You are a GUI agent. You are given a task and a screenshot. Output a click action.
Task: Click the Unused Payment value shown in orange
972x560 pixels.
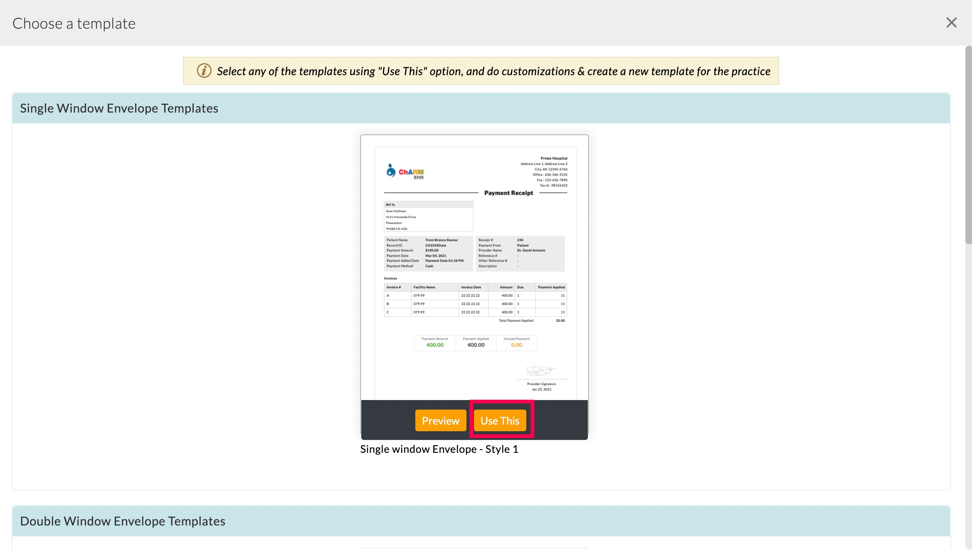tap(516, 344)
